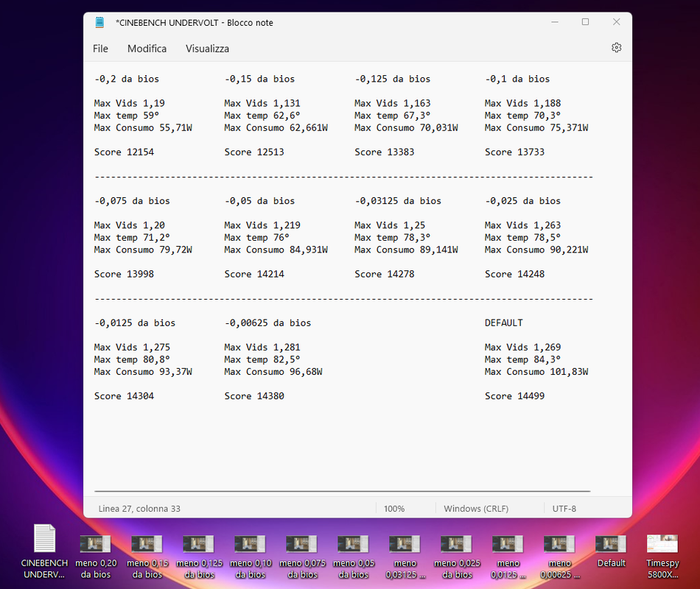Select CINEBENCH UNDERV... text file on desktop
The width and height of the screenshot is (700, 589).
pyautogui.click(x=44, y=551)
